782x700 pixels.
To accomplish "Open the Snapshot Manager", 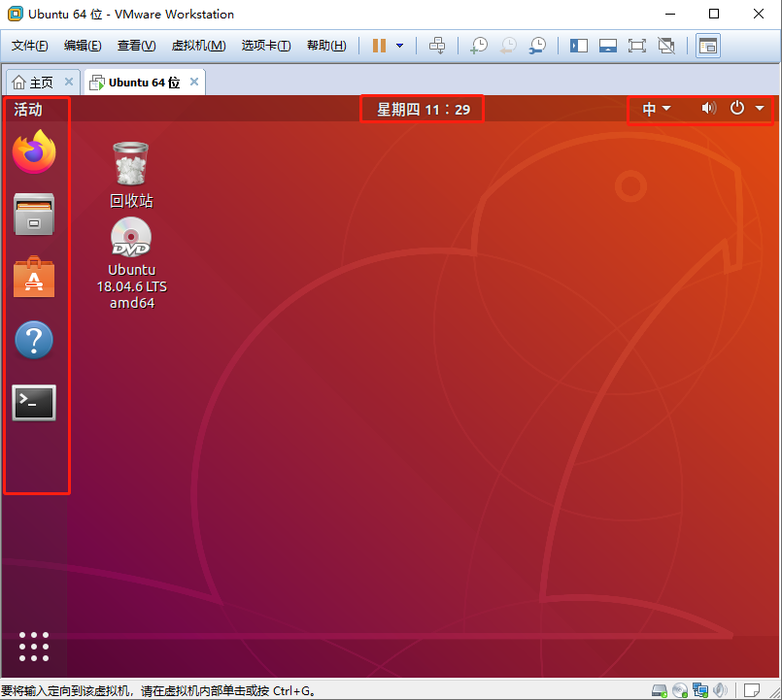I will [x=537, y=46].
